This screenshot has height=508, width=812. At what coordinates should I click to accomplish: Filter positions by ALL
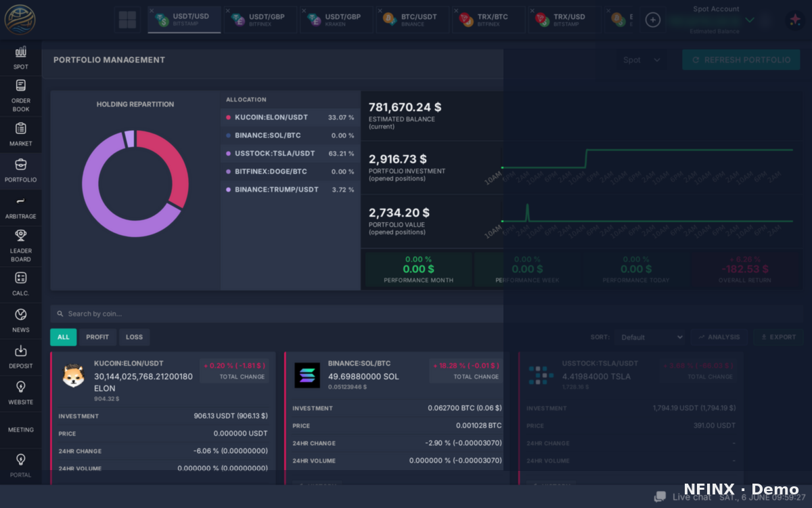click(63, 337)
